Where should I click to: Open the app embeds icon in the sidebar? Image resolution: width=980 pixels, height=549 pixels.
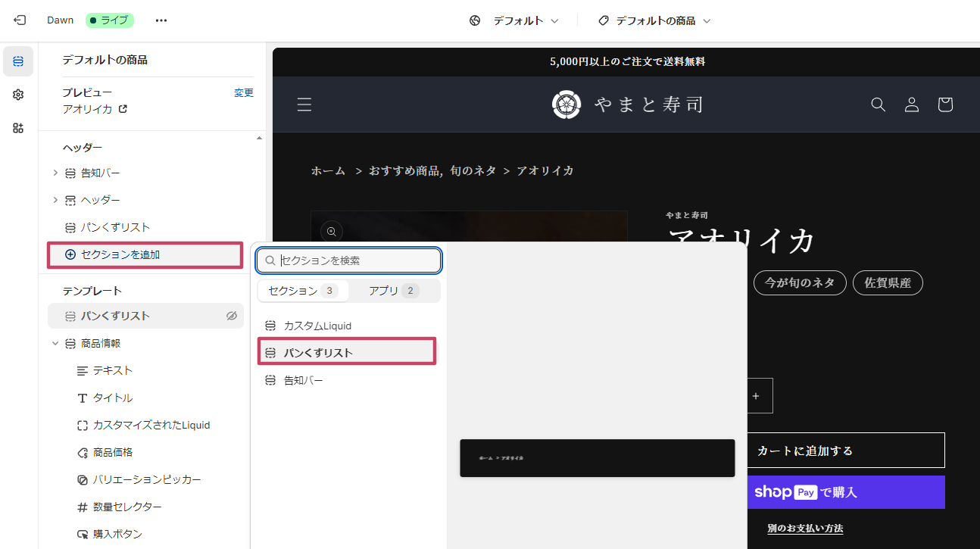coord(17,128)
